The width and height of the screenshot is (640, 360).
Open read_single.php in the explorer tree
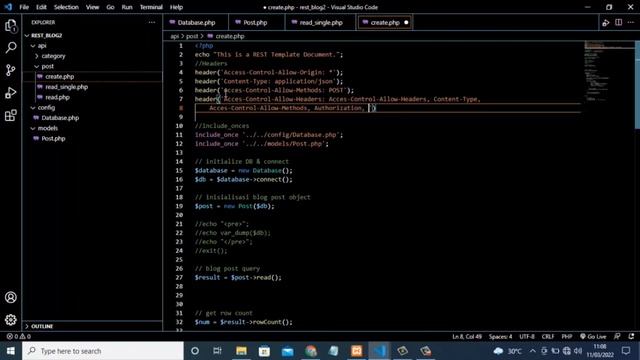67,87
